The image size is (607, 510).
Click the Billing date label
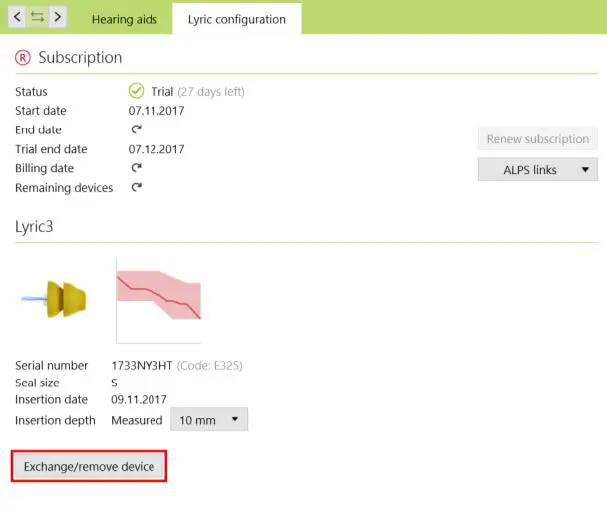[x=45, y=168]
